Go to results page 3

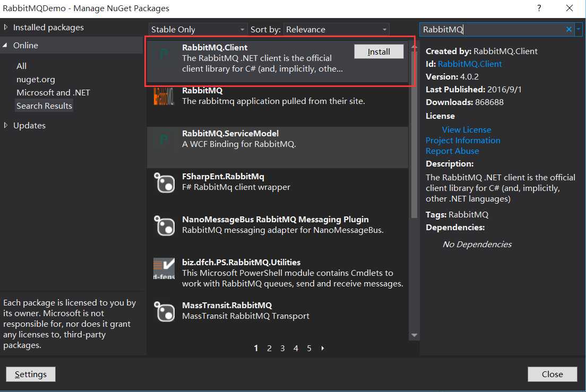tap(282, 349)
